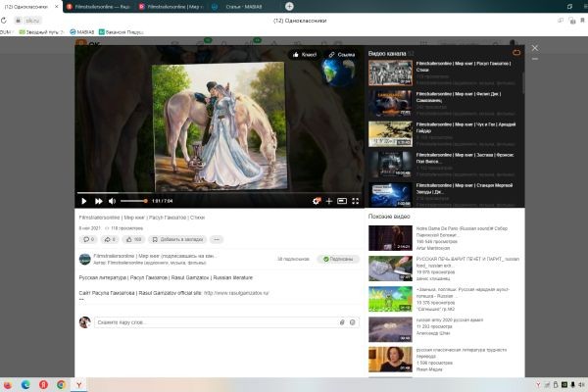Open channel video Застава Френсис Пол Вилсон
The width and height of the screenshot is (588, 392).
(x=446, y=165)
